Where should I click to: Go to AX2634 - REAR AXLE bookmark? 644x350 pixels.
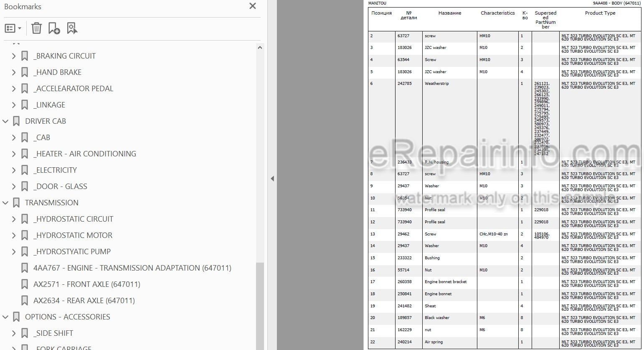click(84, 300)
